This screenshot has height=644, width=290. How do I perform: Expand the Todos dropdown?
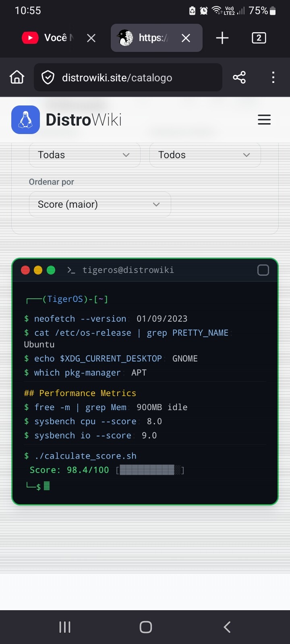pos(205,155)
